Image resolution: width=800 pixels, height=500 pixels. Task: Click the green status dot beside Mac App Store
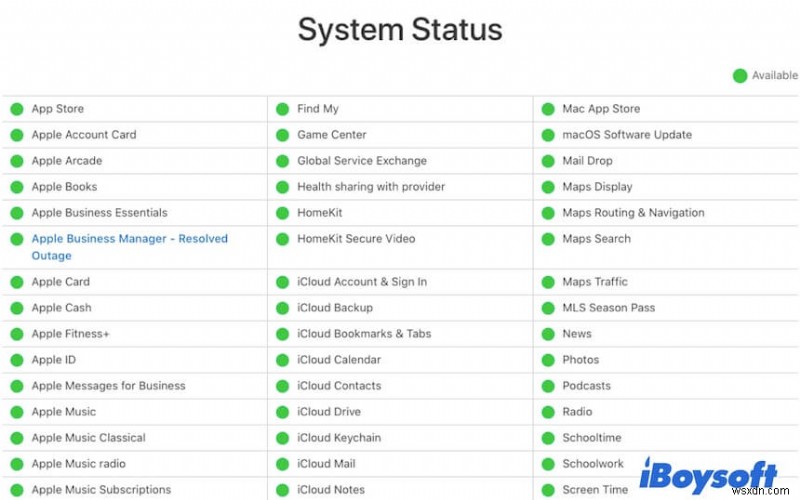548,109
